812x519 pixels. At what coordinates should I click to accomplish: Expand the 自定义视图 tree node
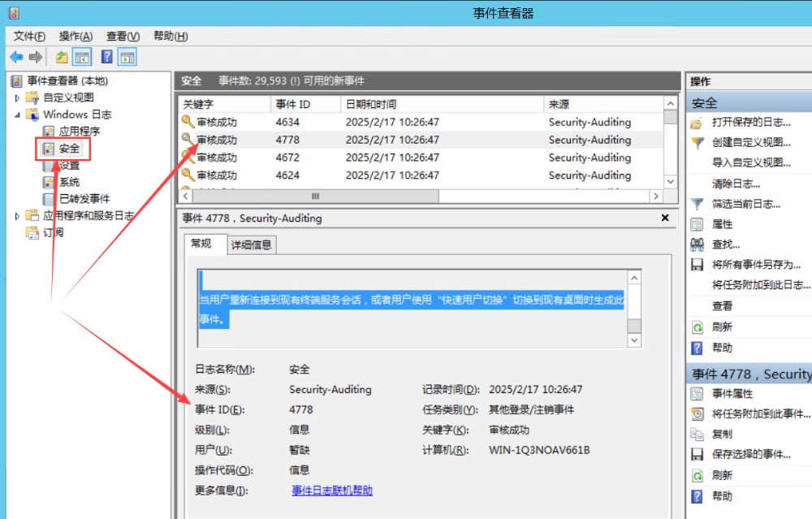[18, 97]
